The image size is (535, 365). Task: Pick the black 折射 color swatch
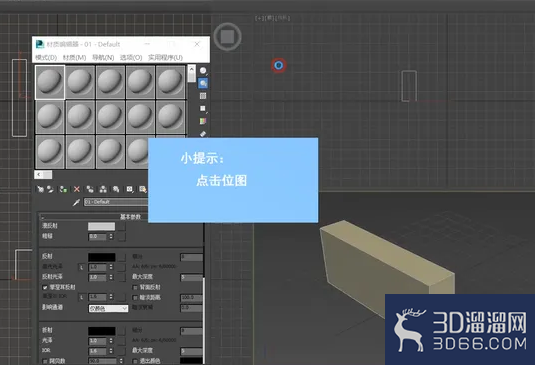(101, 331)
